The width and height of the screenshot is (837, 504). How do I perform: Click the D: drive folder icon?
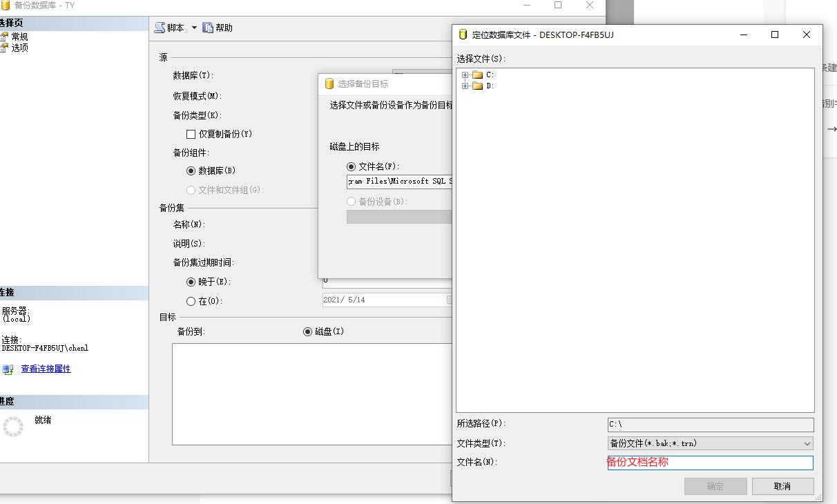[x=477, y=85]
